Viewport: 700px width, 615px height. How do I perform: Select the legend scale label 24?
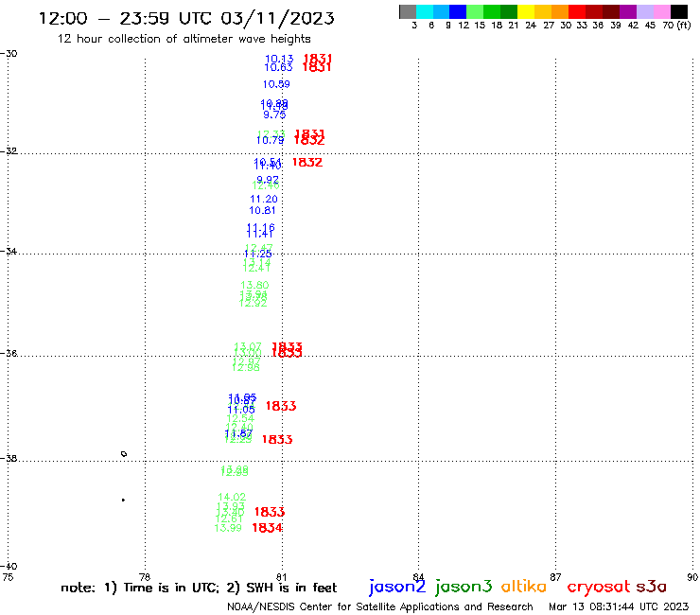[531, 26]
